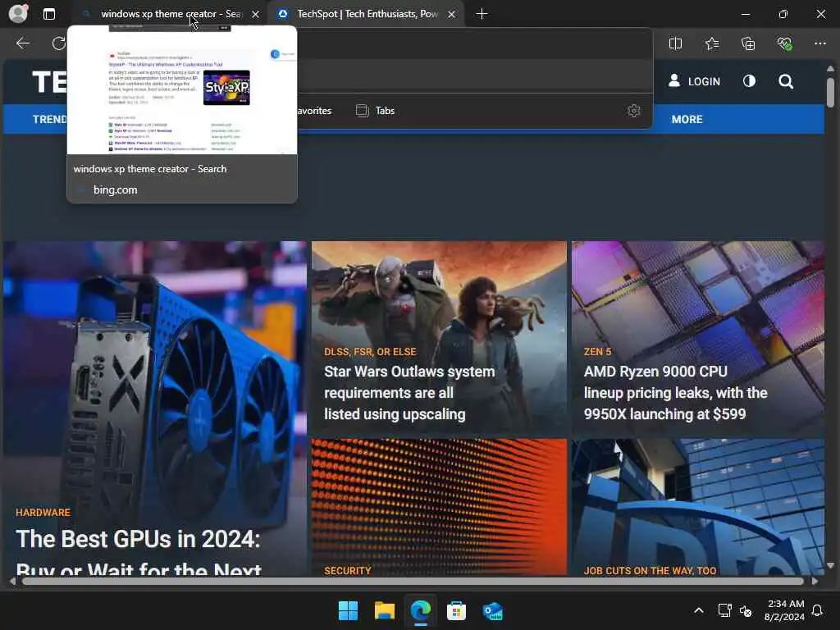Open the SECURITY article card

[x=439, y=507]
